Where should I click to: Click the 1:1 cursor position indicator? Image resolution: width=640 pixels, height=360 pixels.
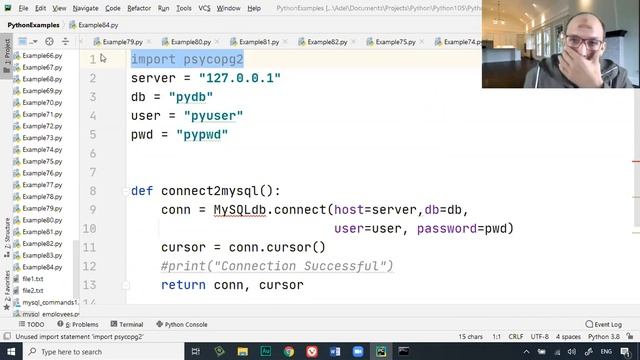tap(496, 336)
